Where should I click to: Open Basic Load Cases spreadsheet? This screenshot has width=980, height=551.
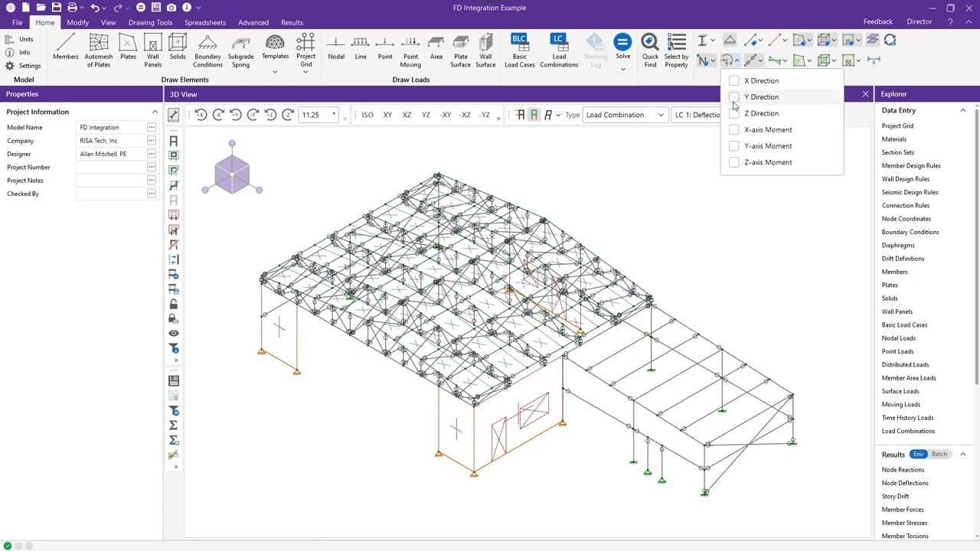tap(519, 51)
